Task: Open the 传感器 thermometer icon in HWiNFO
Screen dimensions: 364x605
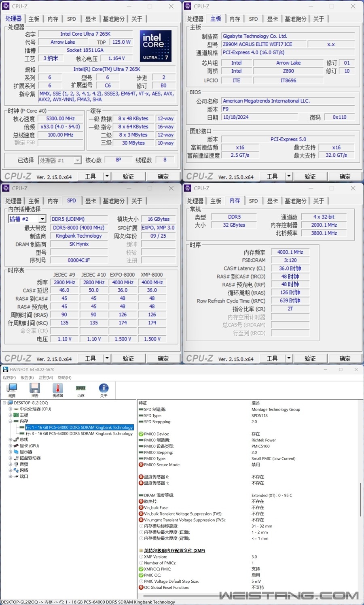Action: [58, 388]
